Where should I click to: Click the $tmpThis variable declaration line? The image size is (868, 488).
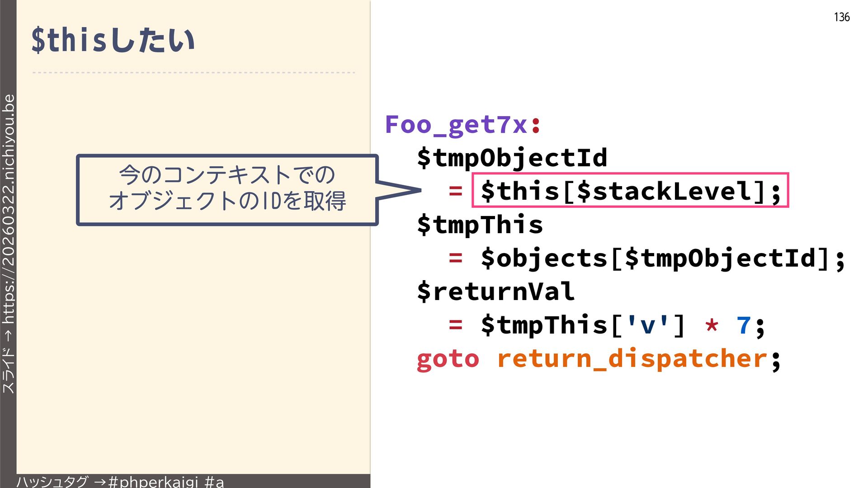pyautogui.click(x=480, y=225)
